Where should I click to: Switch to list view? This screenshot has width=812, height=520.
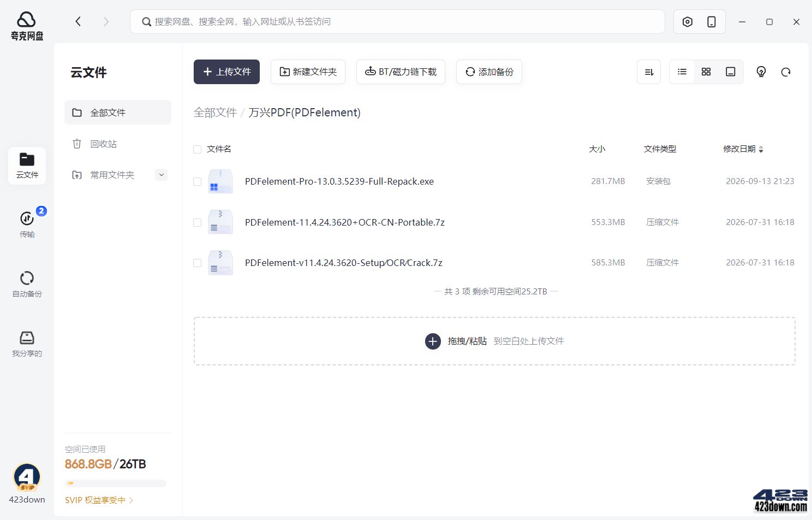(x=682, y=72)
